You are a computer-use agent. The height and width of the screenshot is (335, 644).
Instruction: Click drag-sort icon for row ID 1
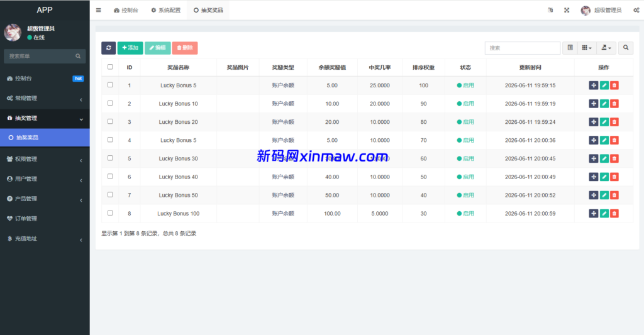[594, 85]
